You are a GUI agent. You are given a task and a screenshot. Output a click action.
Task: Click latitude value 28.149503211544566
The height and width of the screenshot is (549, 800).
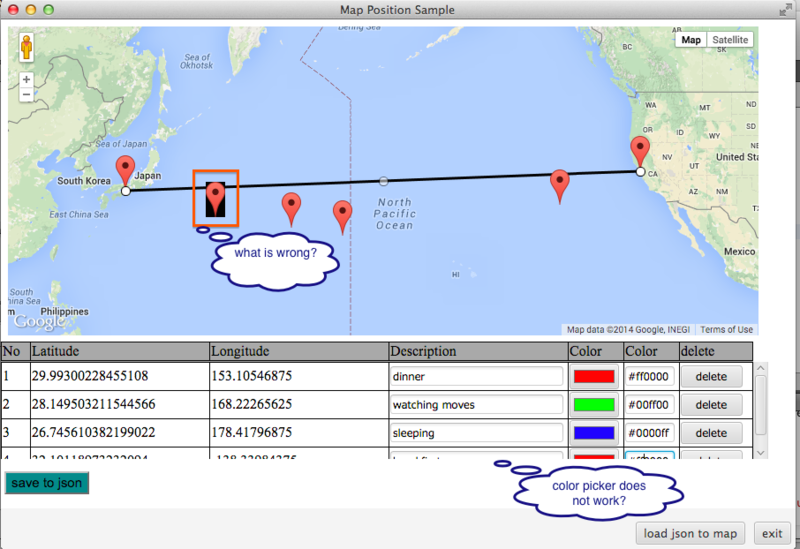click(x=93, y=404)
